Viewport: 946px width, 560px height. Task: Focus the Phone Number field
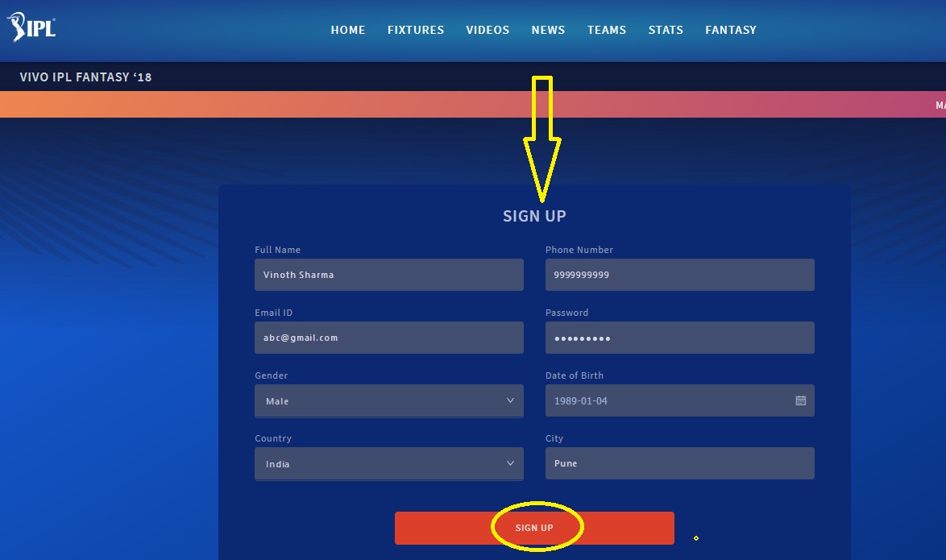tap(679, 275)
